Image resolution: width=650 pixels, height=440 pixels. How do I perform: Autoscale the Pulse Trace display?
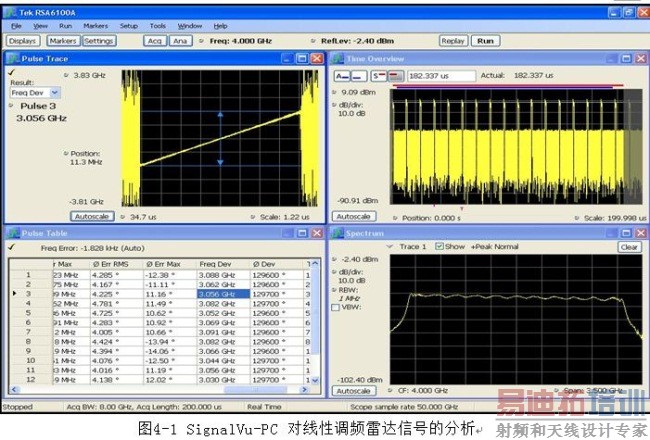click(x=92, y=216)
